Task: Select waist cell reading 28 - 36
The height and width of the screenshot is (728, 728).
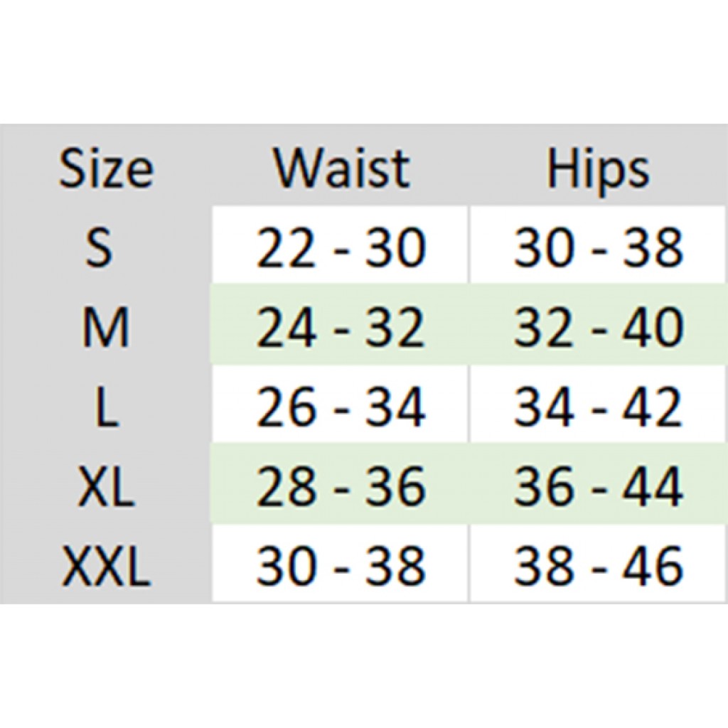Action: click(x=341, y=487)
